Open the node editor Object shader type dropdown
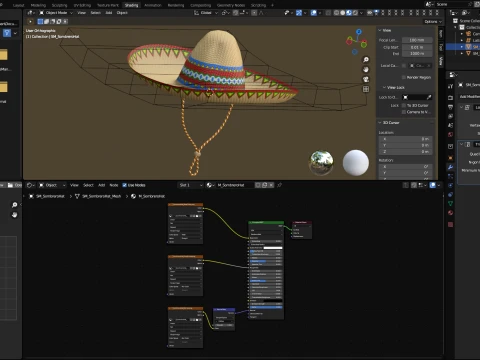This screenshot has height=360, width=480. [x=52, y=185]
